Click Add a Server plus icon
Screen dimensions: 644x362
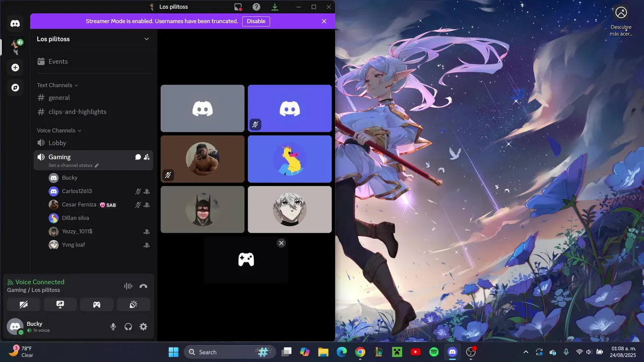pyautogui.click(x=15, y=67)
